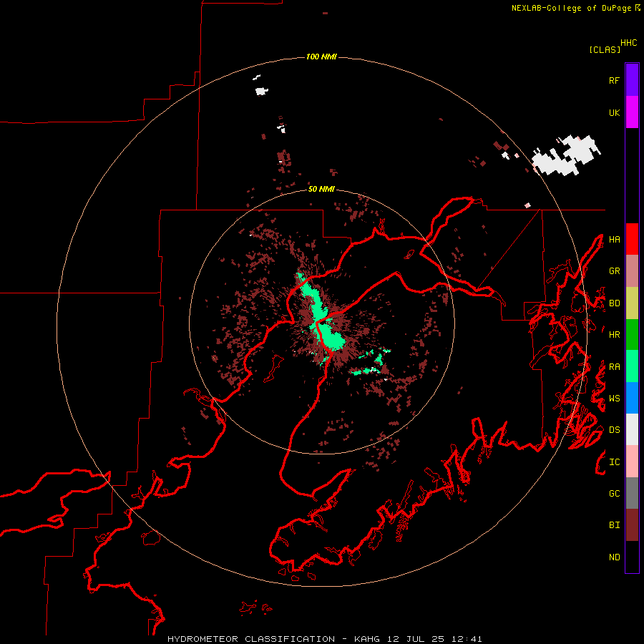
Task: Click the DS legend label
Action: (x=614, y=430)
